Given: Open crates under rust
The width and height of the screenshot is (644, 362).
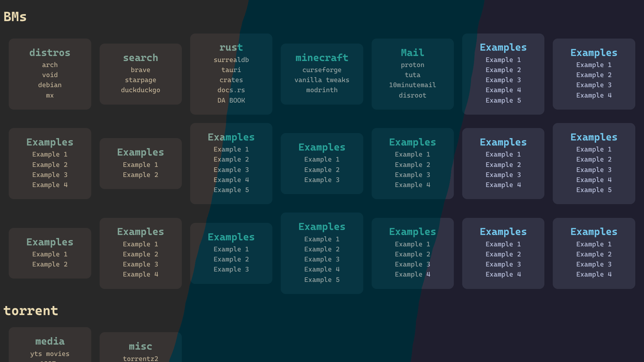Looking at the screenshot, I should 231,80.
